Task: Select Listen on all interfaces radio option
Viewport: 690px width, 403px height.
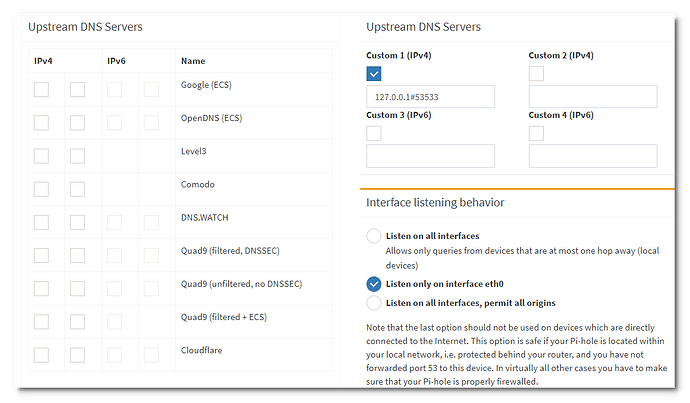Action: pos(374,235)
